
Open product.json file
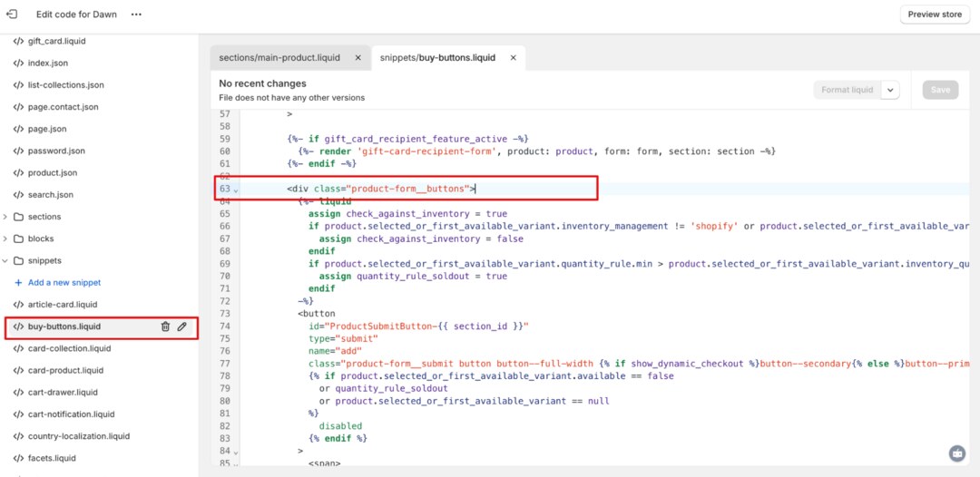pyautogui.click(x=53, y=172)
